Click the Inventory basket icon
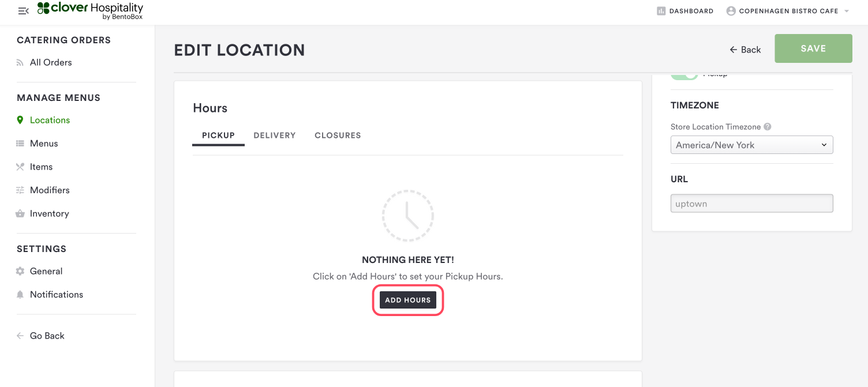This screenshot has height=387, width=868. 20,213
